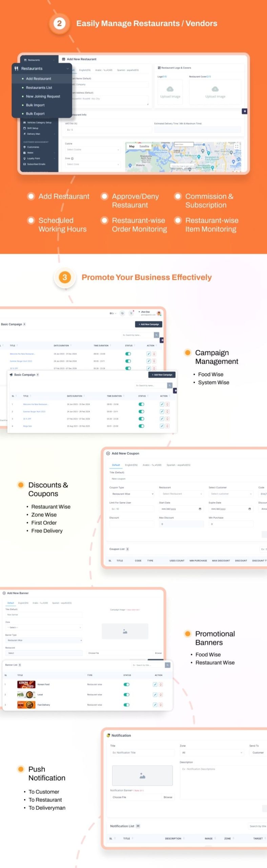Viewport: 267px width, 868px height.
Task: Click delete icon for Fast Delivery banner
Action: 161,705
